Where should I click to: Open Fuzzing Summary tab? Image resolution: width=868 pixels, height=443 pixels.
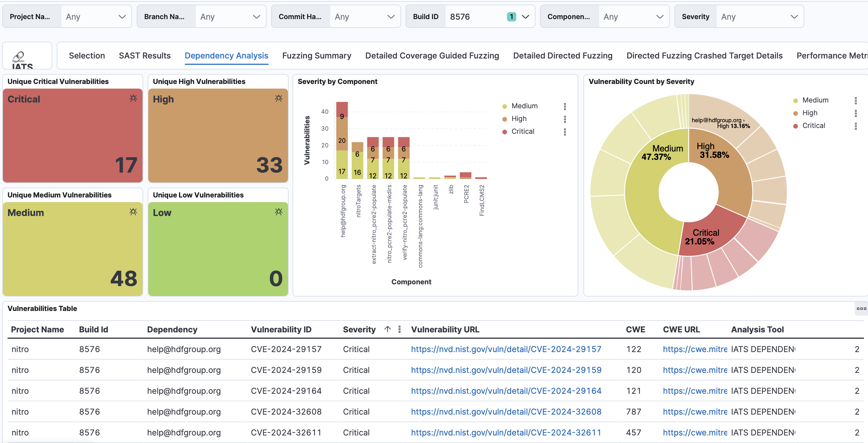pos(317,56)
